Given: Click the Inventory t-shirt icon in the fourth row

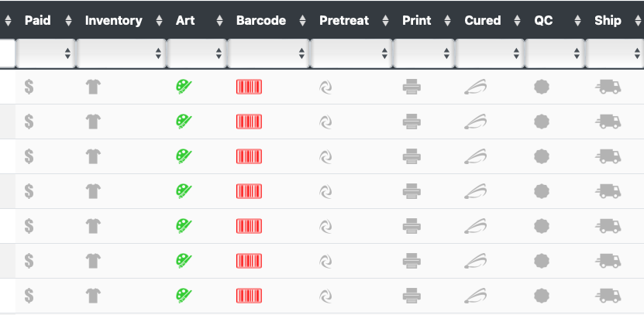Looking at the screenshot, I should pyautogui.click(x=93, y=191).
